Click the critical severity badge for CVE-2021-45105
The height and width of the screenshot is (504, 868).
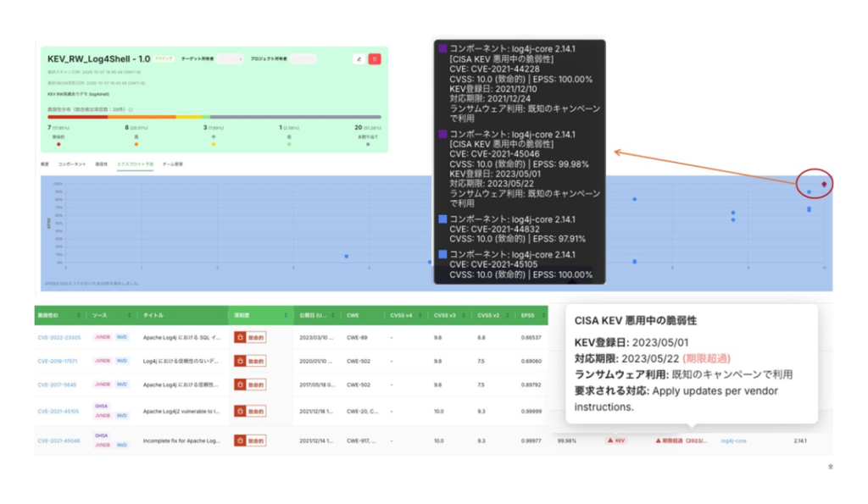(250, 411)
